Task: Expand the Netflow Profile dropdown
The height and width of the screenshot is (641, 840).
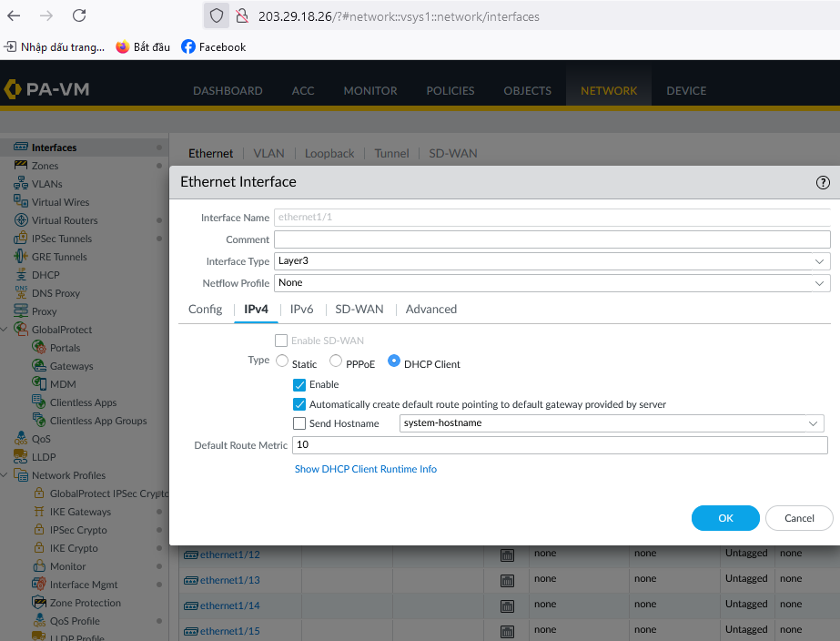Action: click(x=552, y=283)
